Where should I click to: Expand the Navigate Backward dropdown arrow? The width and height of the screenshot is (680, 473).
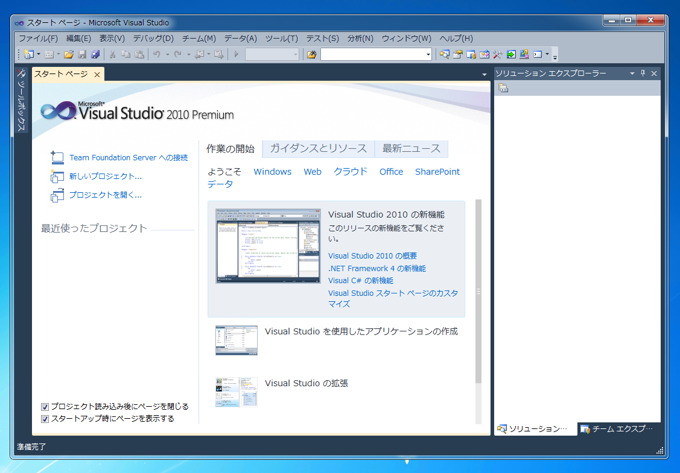pos(208,54)
